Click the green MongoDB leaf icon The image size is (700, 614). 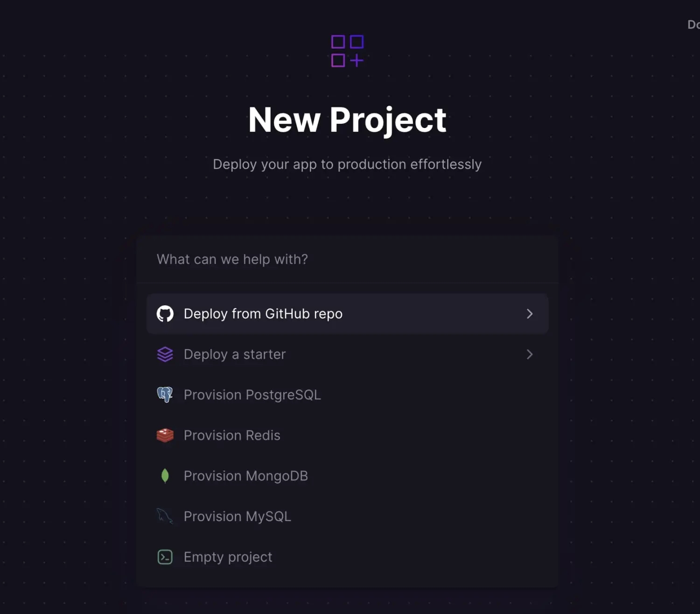coord(165,476)
